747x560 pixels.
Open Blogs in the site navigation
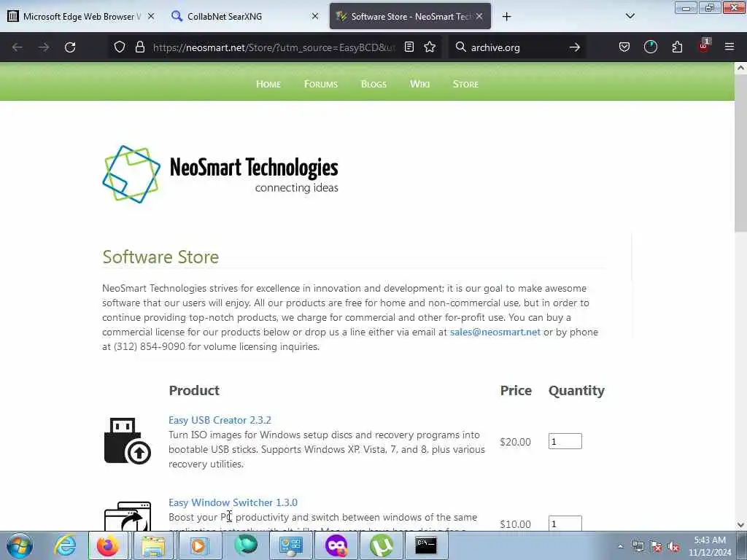[373, 85]
